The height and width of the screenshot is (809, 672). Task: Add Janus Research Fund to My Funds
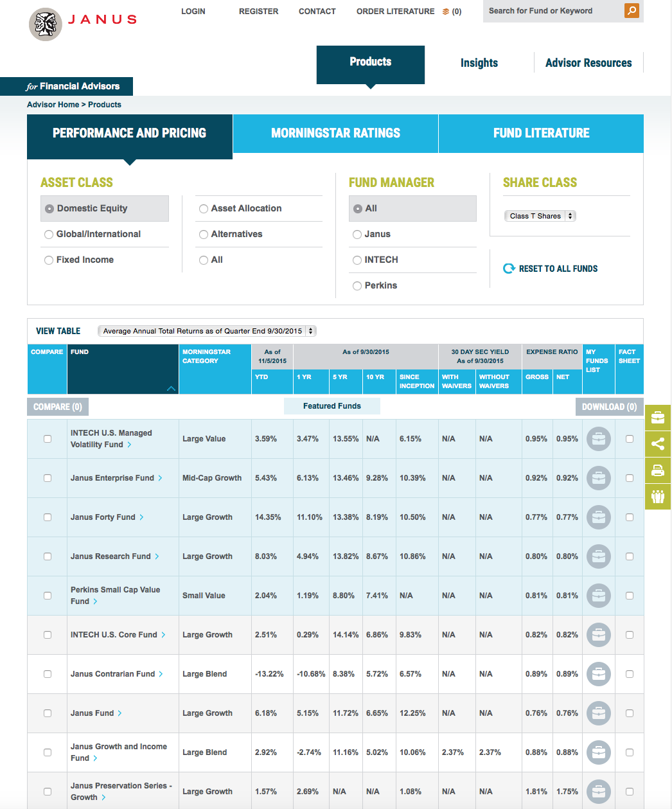(x=599, y=556)
